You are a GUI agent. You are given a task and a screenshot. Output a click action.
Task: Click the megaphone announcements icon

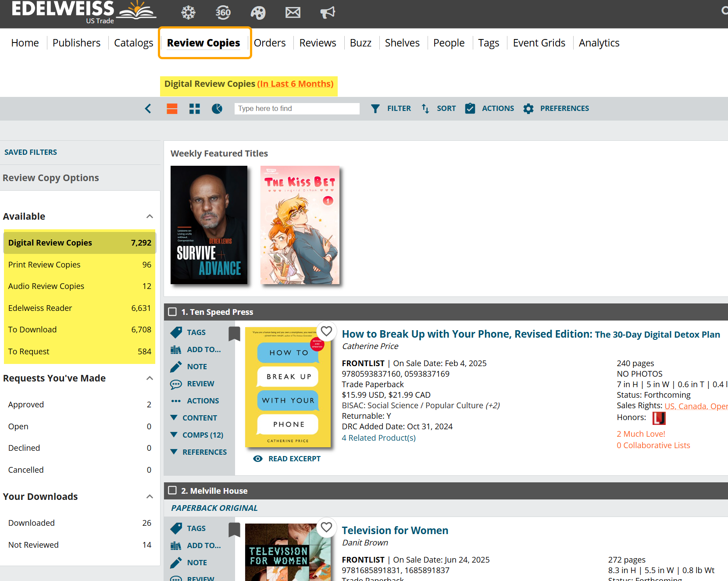[x=327, y=13]
